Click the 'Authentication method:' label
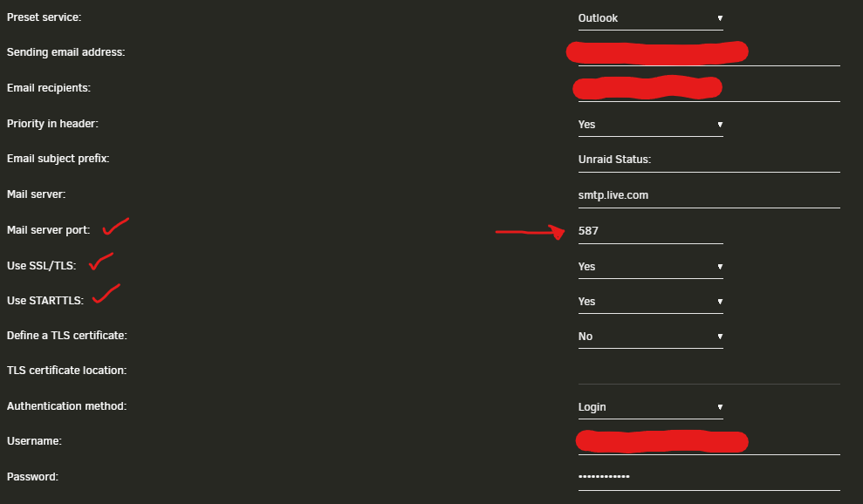 point(66,406)
